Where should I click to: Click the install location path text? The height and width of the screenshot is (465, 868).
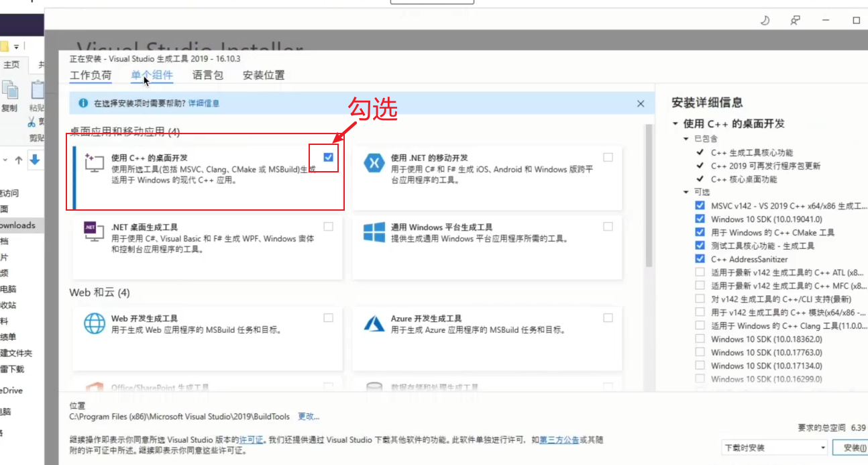tap(180, 417)
